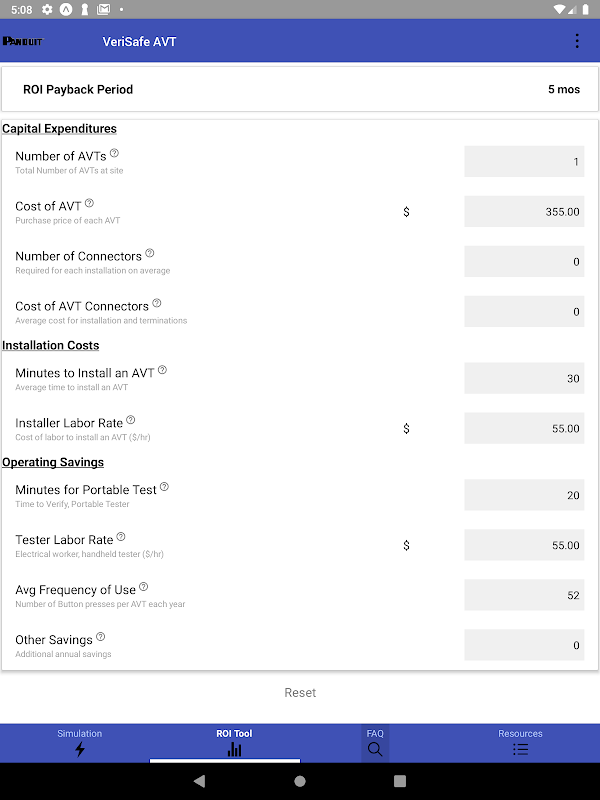This screenshot has width=600, height=800.
Task: Focus the Avg Frequency of Use field
Action: (524, 596)
